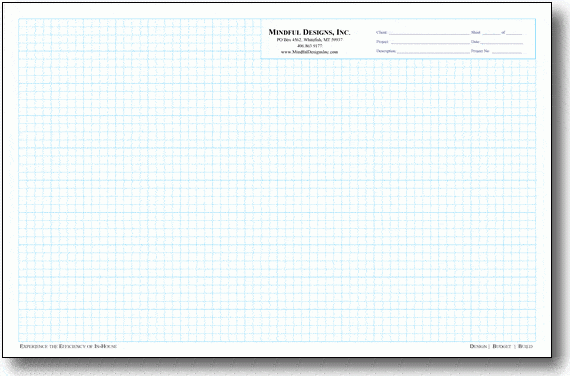
Task: Click the "Date" label
Action: (x=475, y=42)
